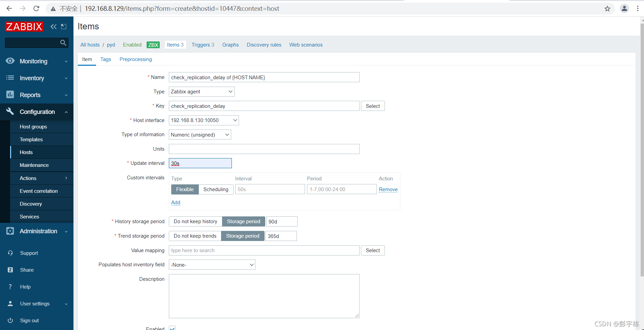This screenshot has height=330, width=644.
Task: Bookmark this page with star icon
Action: tap(607, 9)
